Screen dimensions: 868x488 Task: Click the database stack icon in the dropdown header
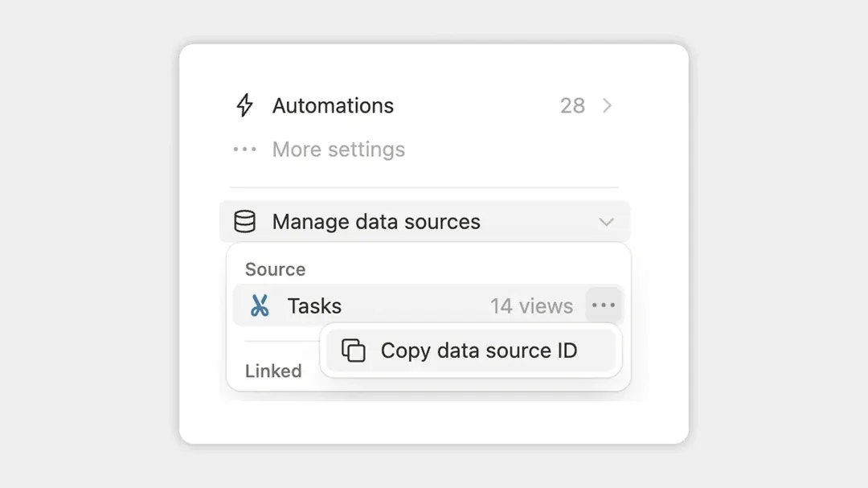coord(244,222)
